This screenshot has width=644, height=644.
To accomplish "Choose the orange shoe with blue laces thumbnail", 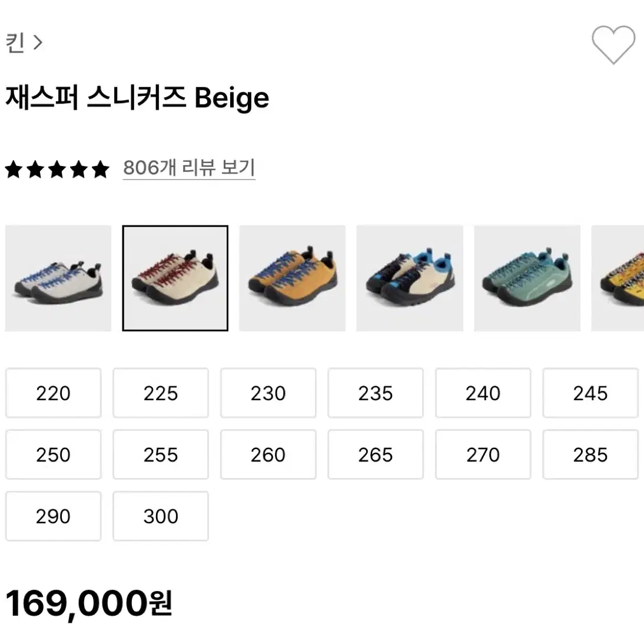I will click(293, 278).
